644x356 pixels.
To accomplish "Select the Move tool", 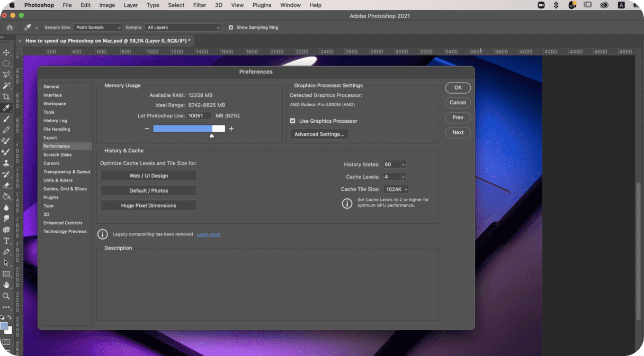I will pos(6,52).
